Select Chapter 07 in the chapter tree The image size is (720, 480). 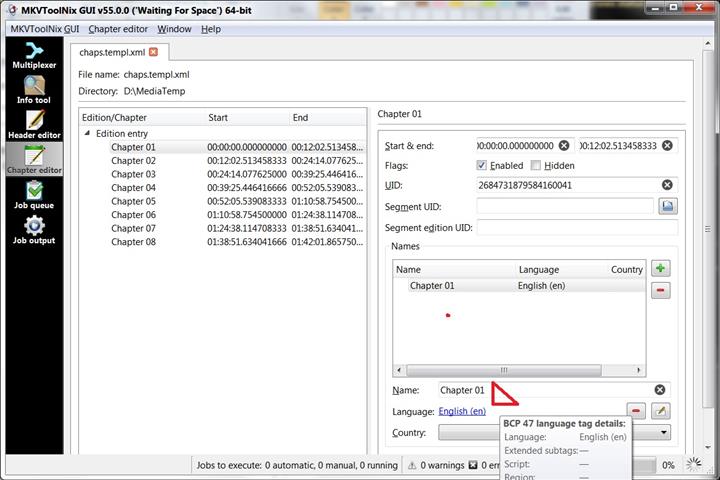[x=133, y=228]
